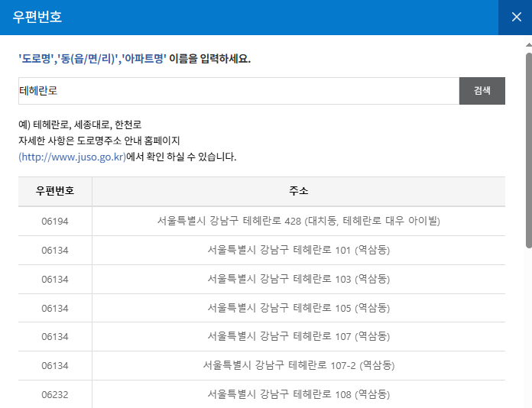Image resolution: width=532 pixels, height=408 pixels.
Task: Select address 테헤란로 101 (역삼동)
Action: (299, 251)
